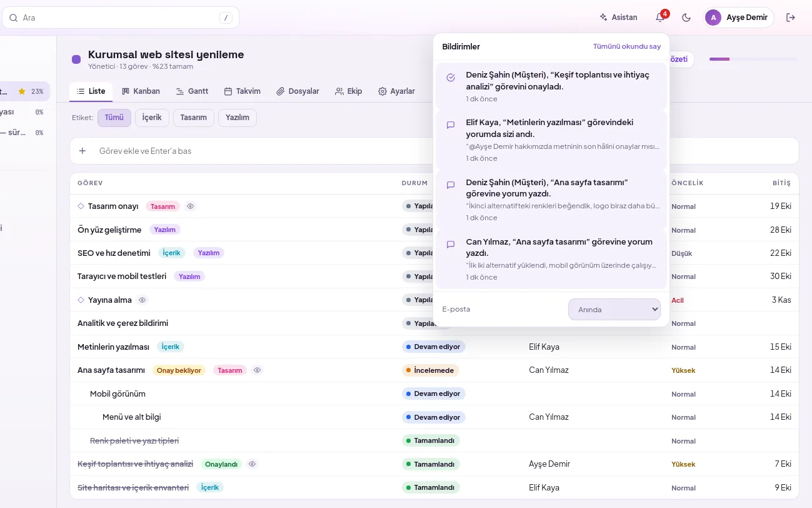The width and height of the screenshot is (812, 508).
Task: Filter tasks by the Tasarım tag chip
Action: 194,118
